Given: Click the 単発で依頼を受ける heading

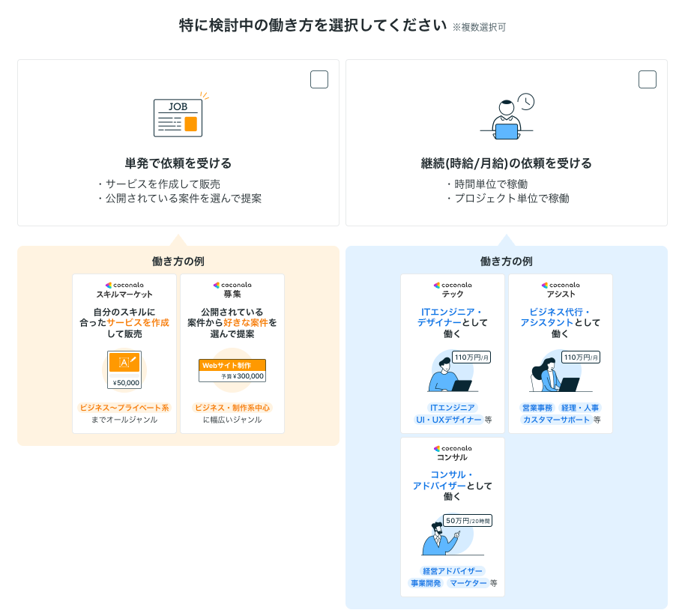Looking at the screenshot, I should pos(178,163).
